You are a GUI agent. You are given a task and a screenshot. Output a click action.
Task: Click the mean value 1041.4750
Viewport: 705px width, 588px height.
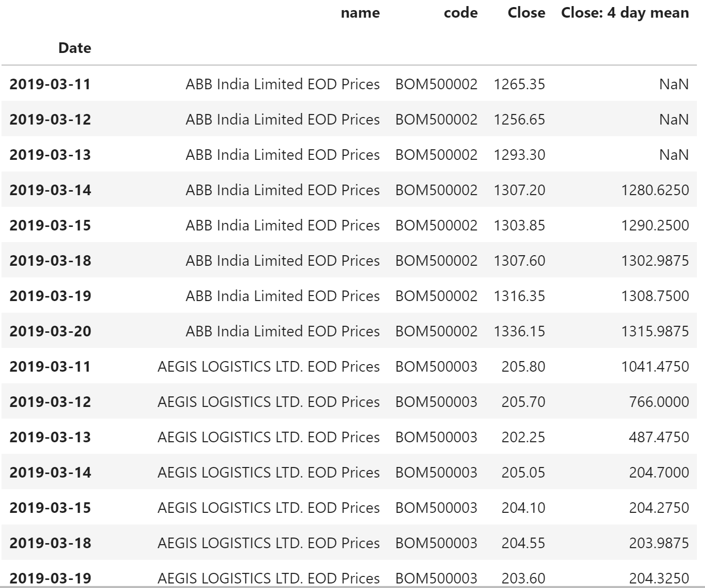point(655,367)
